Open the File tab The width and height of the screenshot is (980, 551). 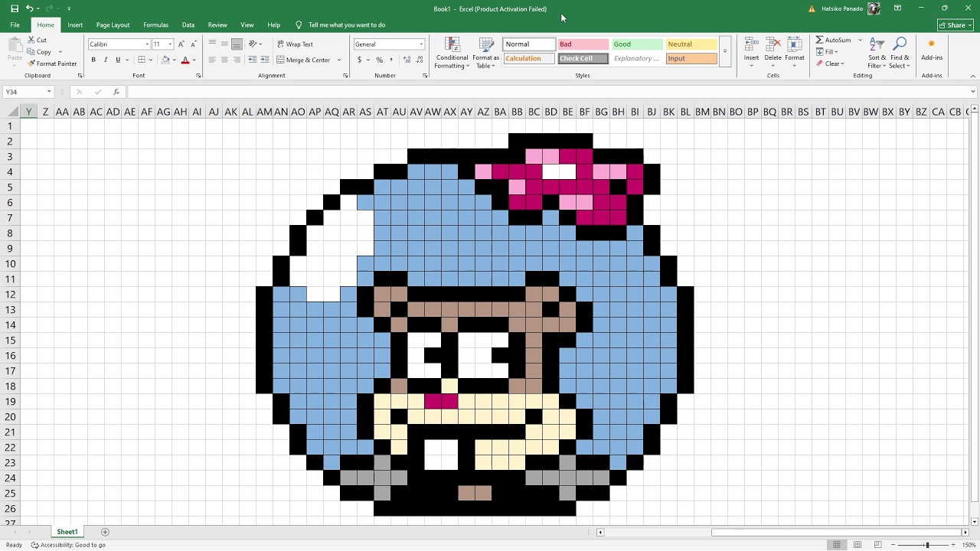tap(15, 25)
